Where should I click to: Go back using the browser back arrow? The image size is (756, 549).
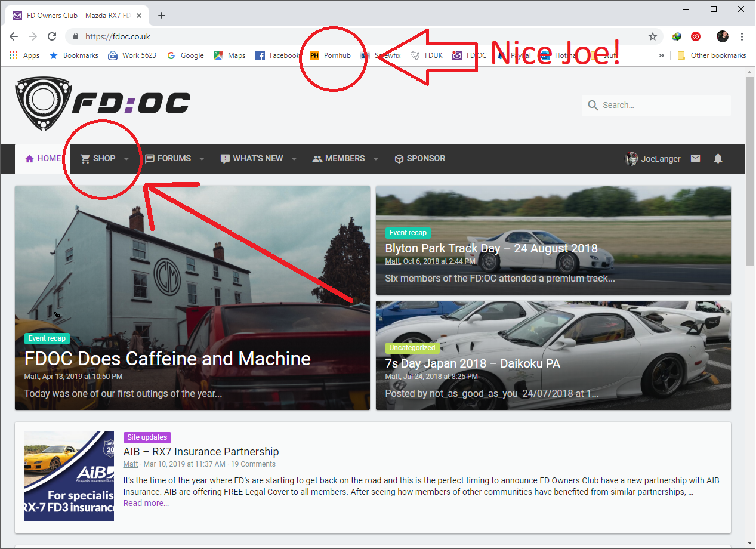pyautogui.click(x=14, y=36)
